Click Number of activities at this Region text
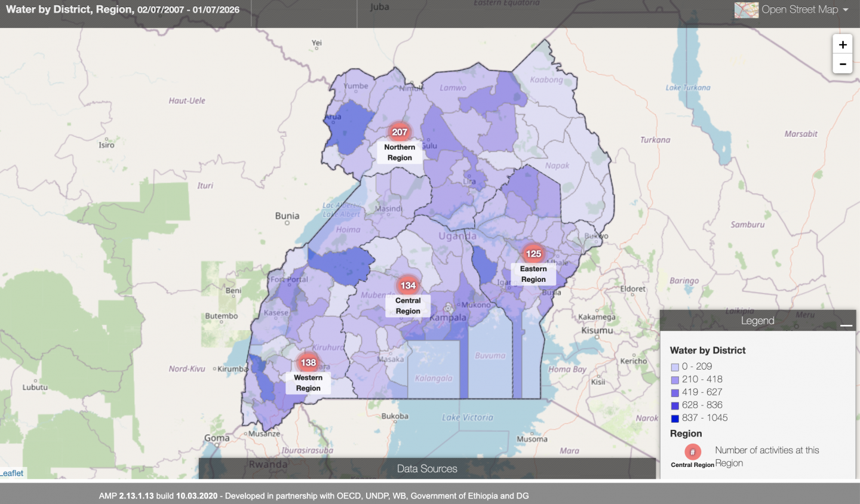860x504 pixels. click(767, 457)
